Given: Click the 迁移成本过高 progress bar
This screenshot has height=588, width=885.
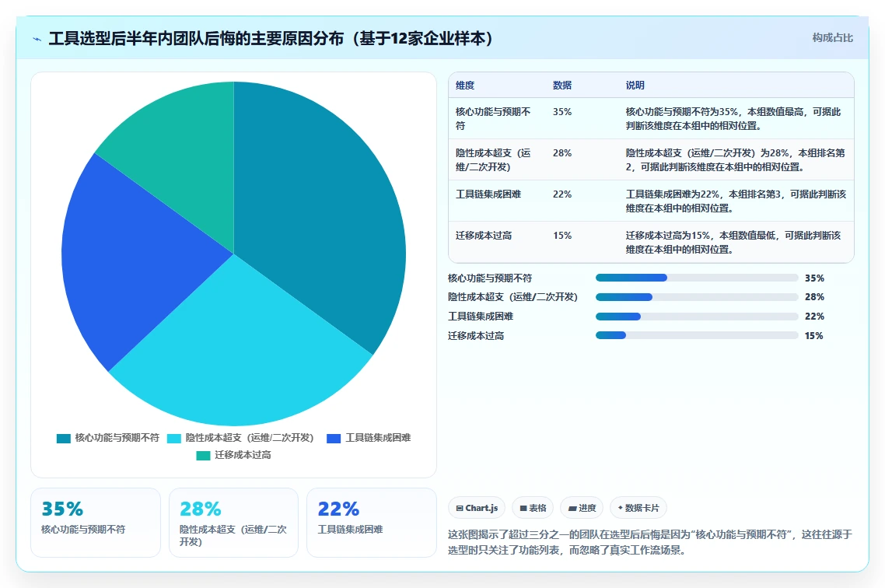Looking at the screenshot, I should [697, 335].
